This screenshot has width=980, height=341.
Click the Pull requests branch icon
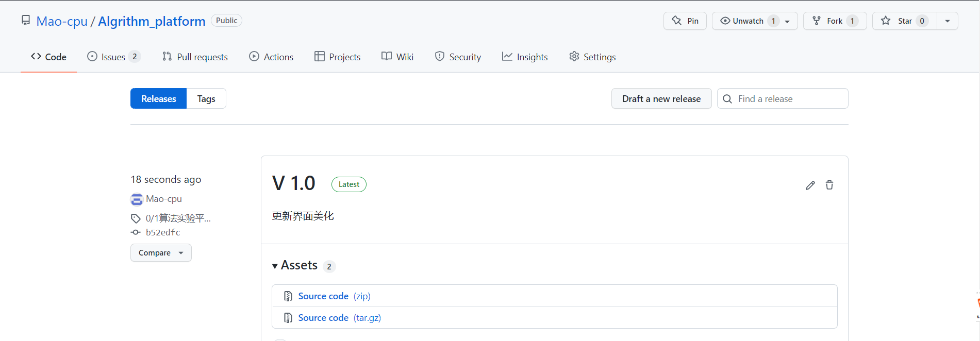click(167, 56)
